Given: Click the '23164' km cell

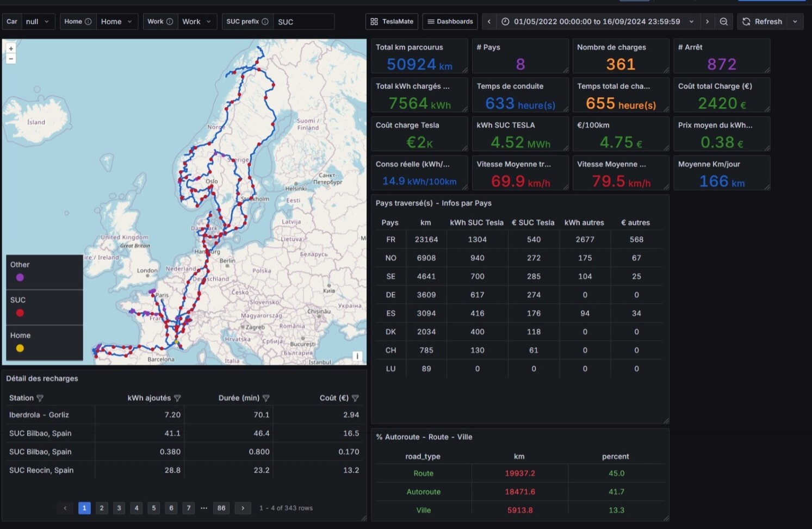Looking at the screenshot, I should coord(426,239).
